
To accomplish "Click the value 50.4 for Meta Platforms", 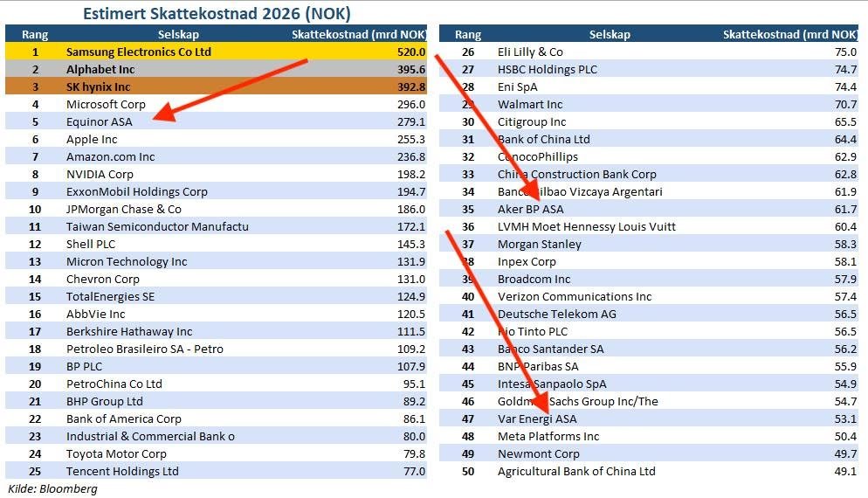I will click(x=845, y=437).
